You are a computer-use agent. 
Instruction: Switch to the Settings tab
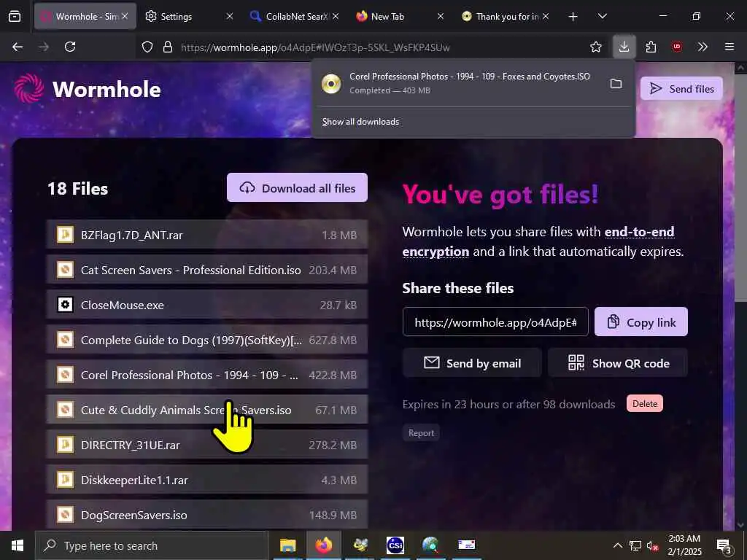(x=177, y=16)
